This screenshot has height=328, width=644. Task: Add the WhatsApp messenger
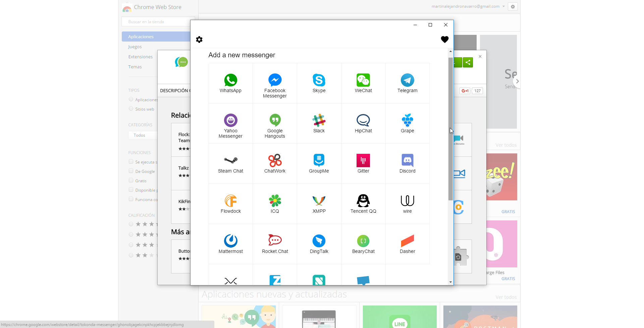coord(230,83)
